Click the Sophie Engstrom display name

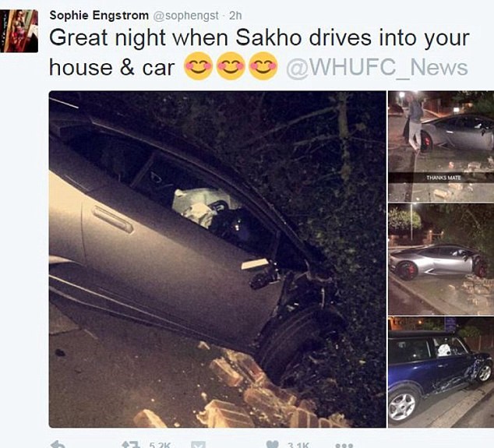click(x=99, y=15)
